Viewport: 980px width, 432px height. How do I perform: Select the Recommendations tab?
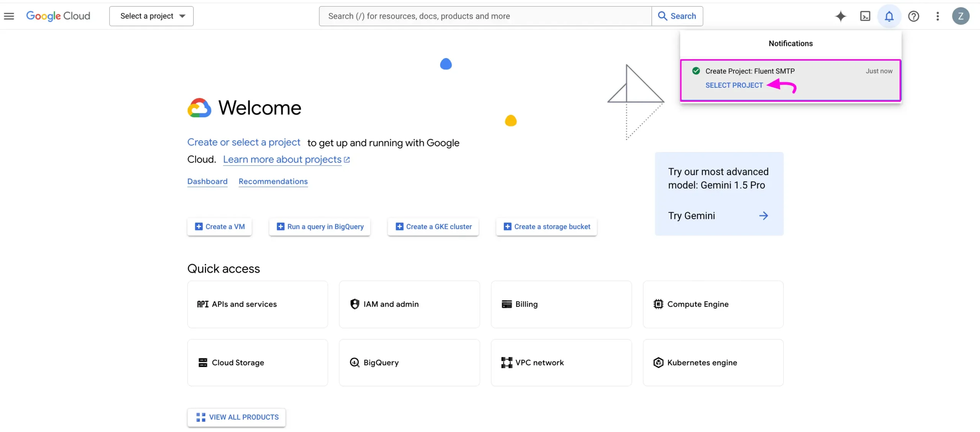pyautogui.click(x=273, y=182)
